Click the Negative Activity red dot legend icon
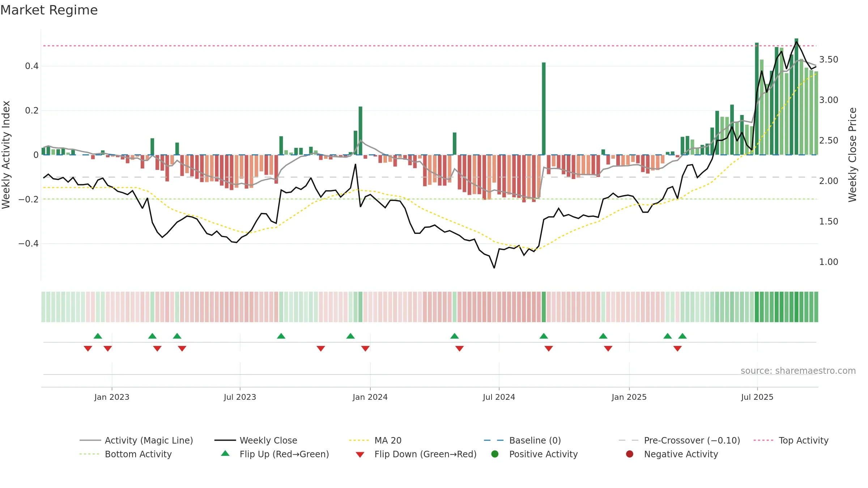The image size is (868, 488). point(630,454)
